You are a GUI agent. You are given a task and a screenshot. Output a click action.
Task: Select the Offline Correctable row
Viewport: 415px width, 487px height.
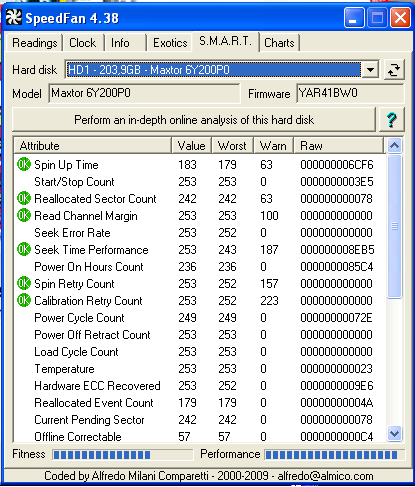[x=199, y=436]
